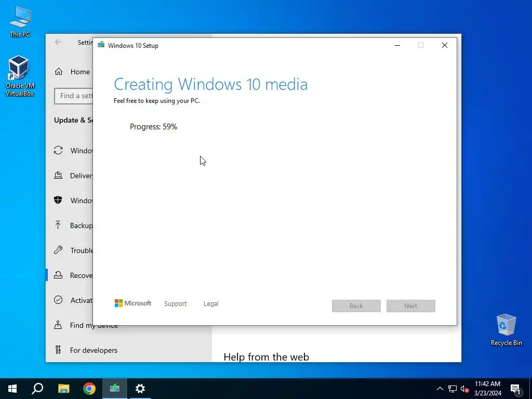Open This PC desktop icon
Screen dimensions: 532x399
(20, 21)
